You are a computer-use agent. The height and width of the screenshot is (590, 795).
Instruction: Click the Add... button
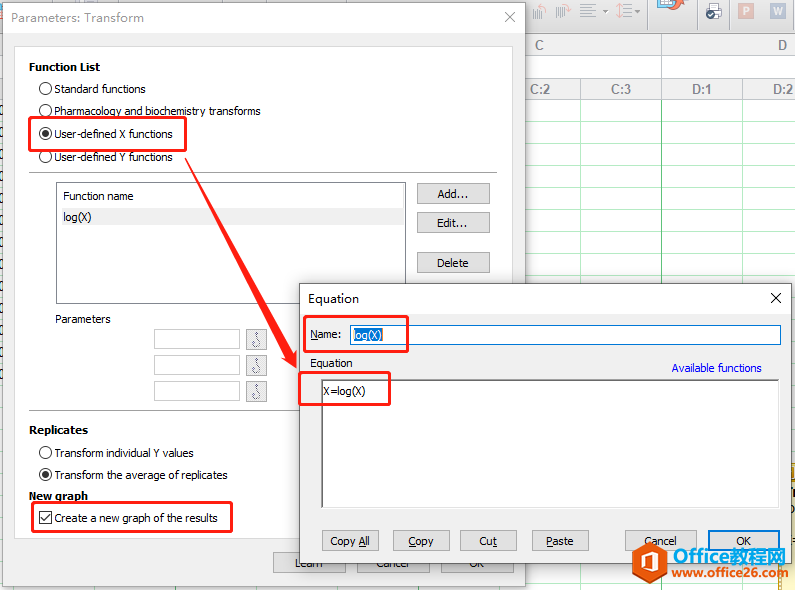453,194
